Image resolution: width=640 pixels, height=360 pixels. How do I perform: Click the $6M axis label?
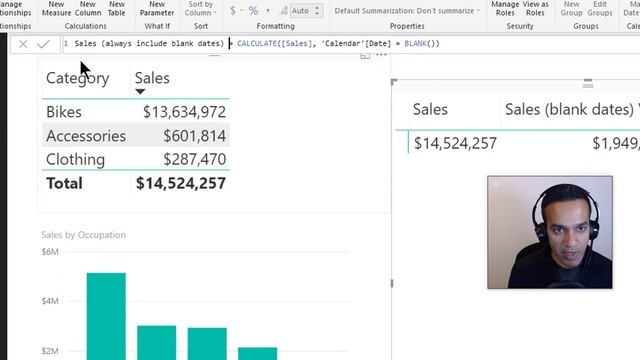(x=50, y=252)
